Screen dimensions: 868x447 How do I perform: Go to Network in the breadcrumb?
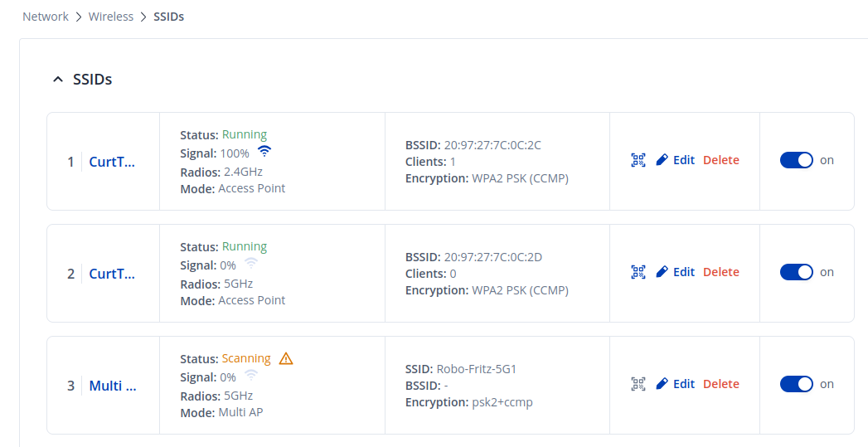pyautogui.click(x=46, y=17)
